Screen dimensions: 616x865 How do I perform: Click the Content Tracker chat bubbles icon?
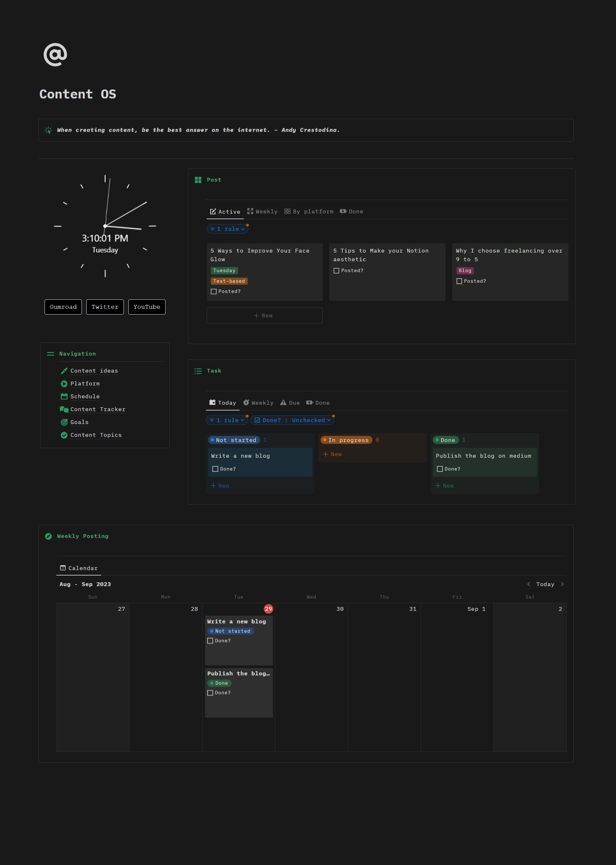[64, 409]
